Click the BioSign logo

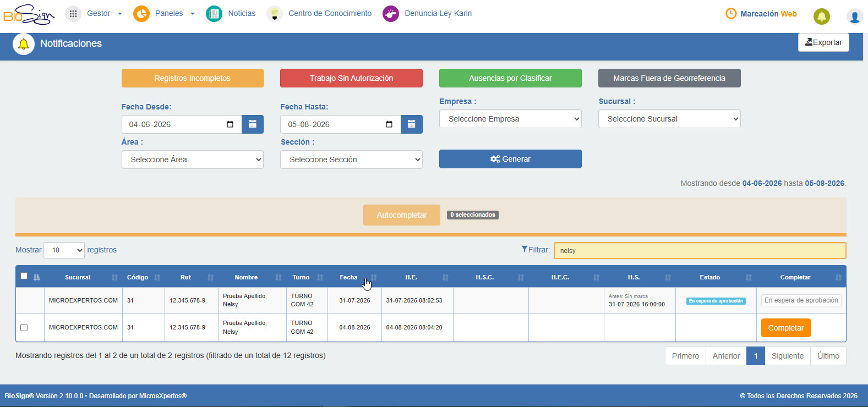pyautogui.click(x=29, y=14)
